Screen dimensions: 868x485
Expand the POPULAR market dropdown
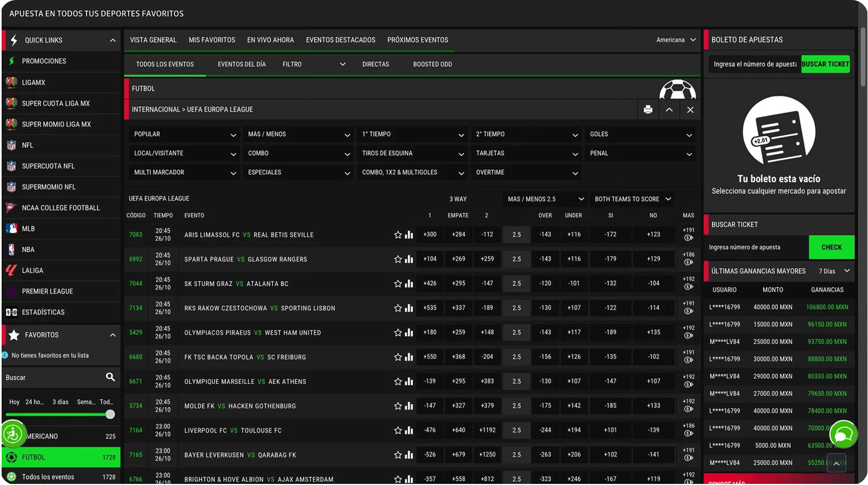point(184,134)
